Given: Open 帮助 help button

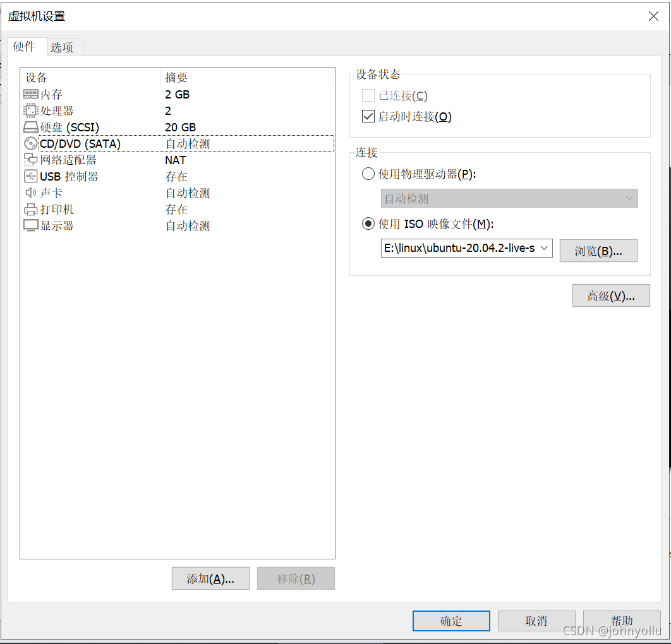Looking at the screenshot, I should click(622, 621).
